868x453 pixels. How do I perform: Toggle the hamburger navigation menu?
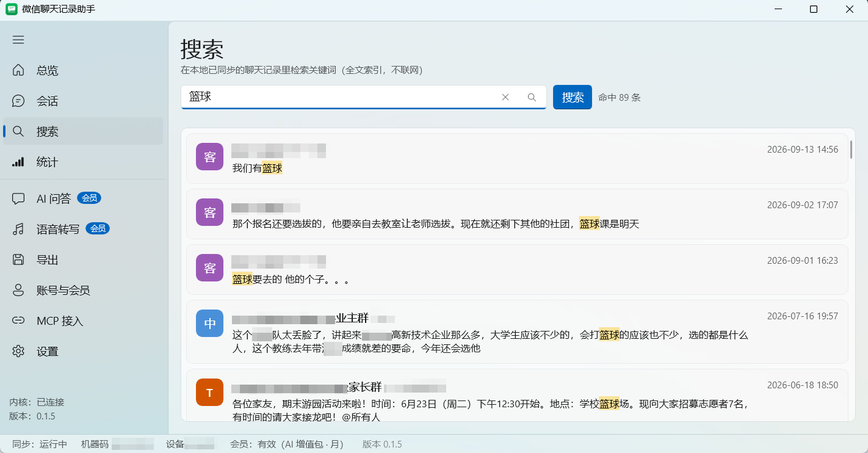pos(18,40)
